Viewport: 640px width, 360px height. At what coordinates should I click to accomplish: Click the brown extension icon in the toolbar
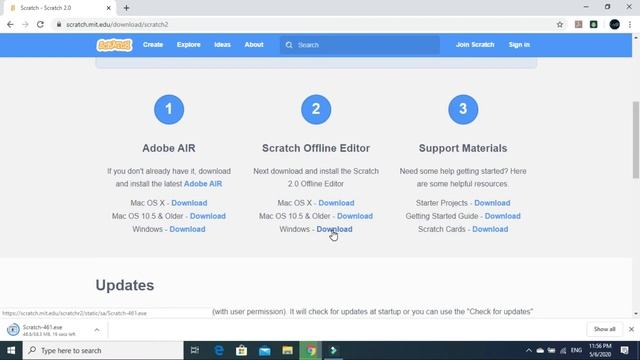[578, 24]
